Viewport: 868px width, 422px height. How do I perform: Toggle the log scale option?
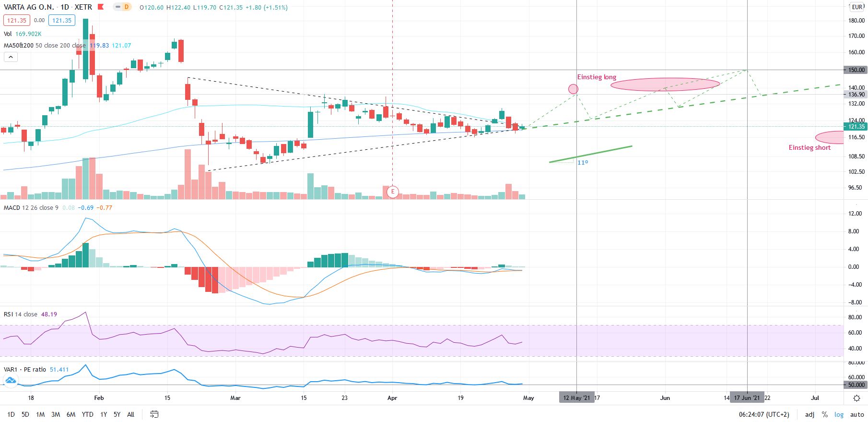coord(839,414)
